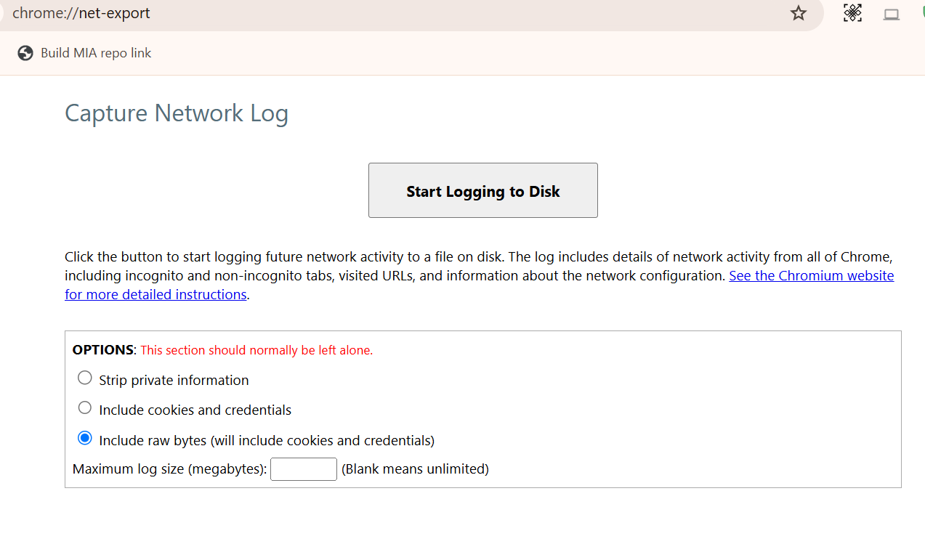Focus the Maximum log size input box

pyautogui.click(x=303, y=469)
